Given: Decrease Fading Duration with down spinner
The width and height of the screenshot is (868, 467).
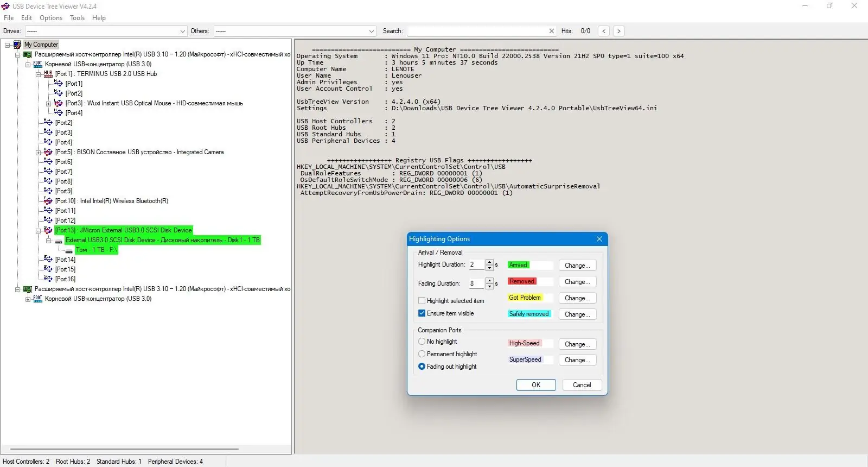Looking at the screenshot, I should 489,286.
